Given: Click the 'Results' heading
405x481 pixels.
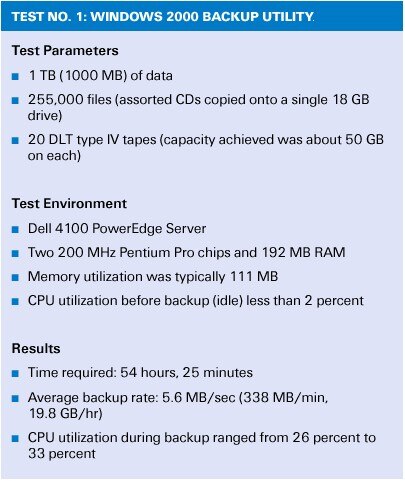Looking at the screenshot, I should pyautogui.click(x=36, y=349).
